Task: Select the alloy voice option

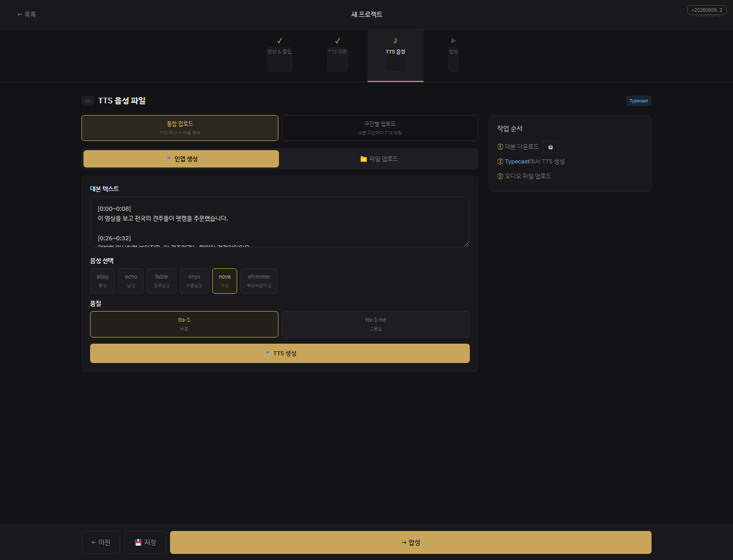Action: (103, 281)
